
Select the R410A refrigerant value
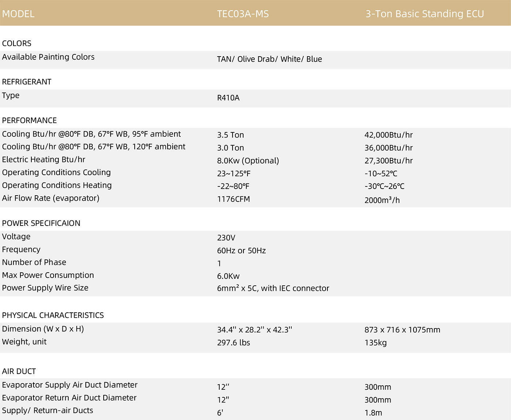(x=228, y=98)
